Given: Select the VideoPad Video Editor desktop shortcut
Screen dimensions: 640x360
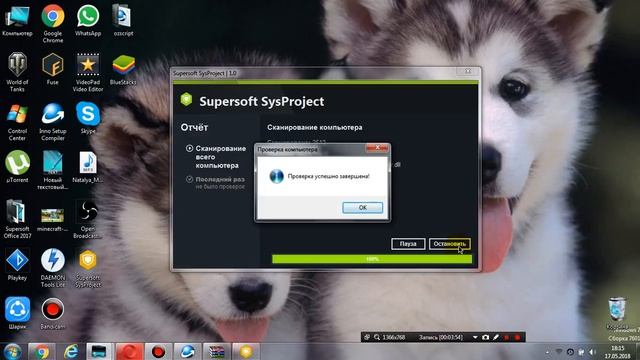Looking at the screenshot, I should [x=88, y=72].
